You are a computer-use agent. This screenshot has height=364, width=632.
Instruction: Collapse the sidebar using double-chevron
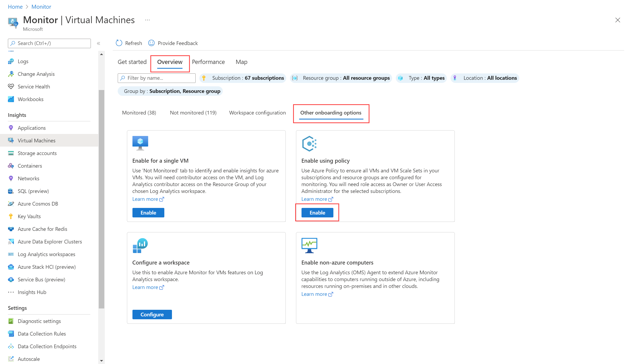click(x=98, y=43)
